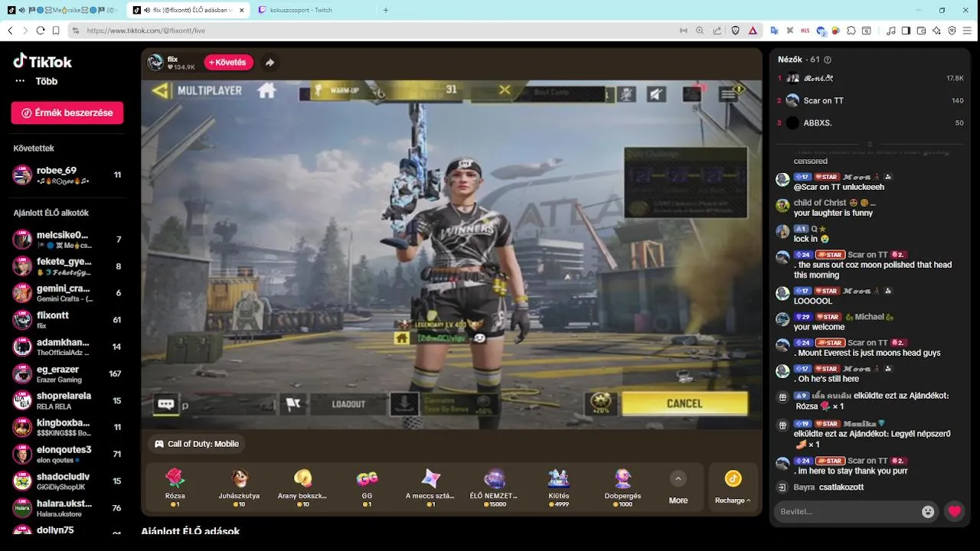Open adamkhan recommended live channel
980x551 pixels.
coord(68,347)
